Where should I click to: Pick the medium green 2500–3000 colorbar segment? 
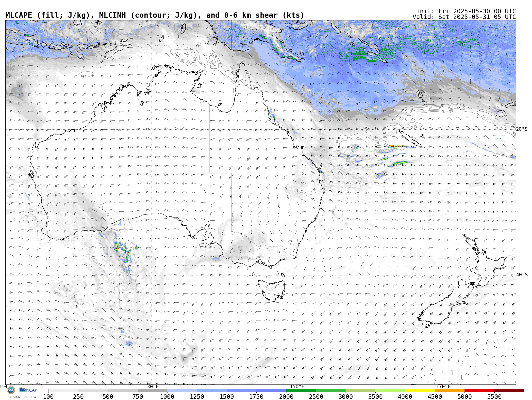(x=331, y=391)
